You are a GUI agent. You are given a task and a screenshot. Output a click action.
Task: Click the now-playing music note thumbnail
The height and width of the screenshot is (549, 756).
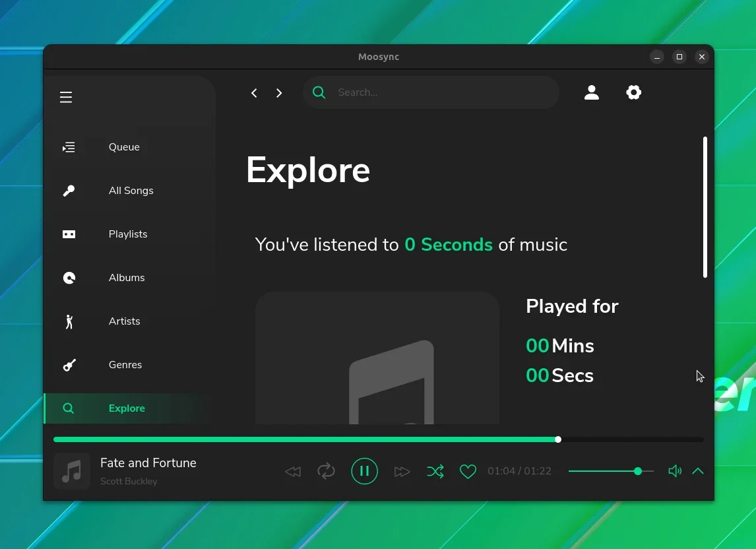click(72, 471)
